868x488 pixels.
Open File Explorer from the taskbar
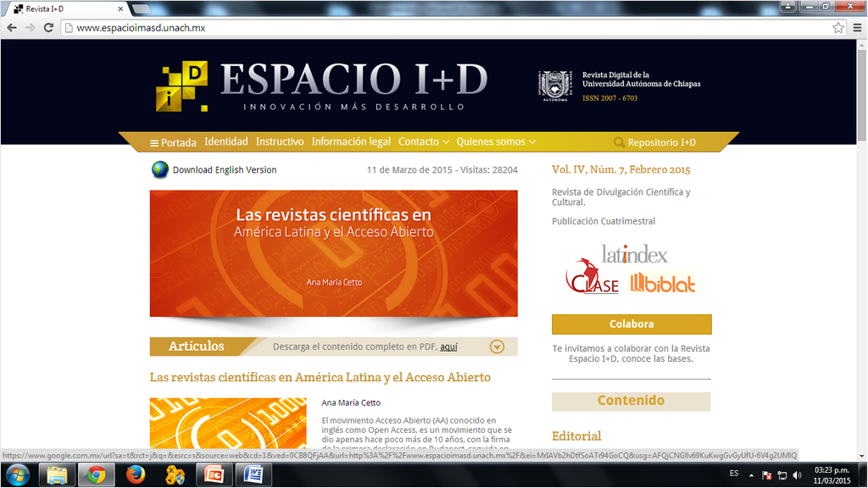57,475
